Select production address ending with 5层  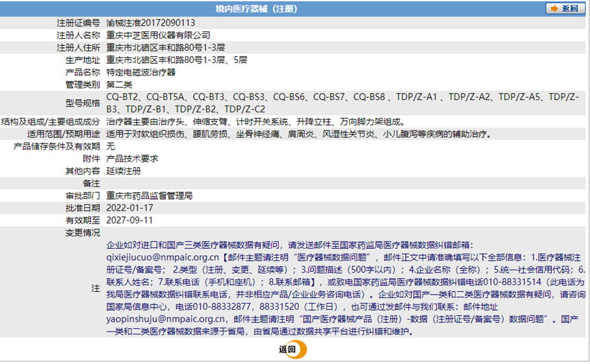[176, 60]
